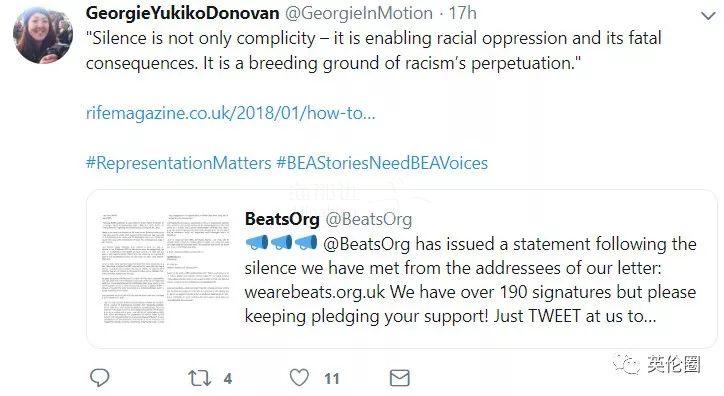
Task: Click @BeatsOrg handle in quoted tweet header
Action: tap(368, 219)
